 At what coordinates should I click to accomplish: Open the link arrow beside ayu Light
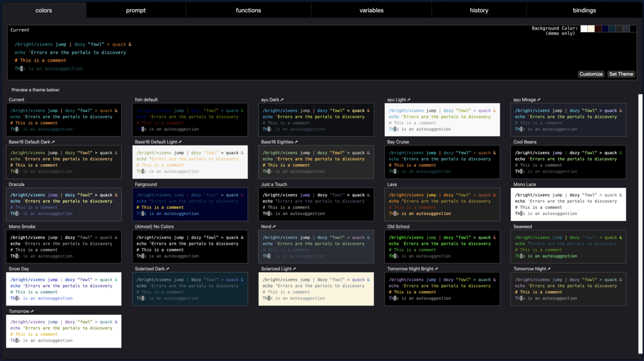(x=409, y=100)
